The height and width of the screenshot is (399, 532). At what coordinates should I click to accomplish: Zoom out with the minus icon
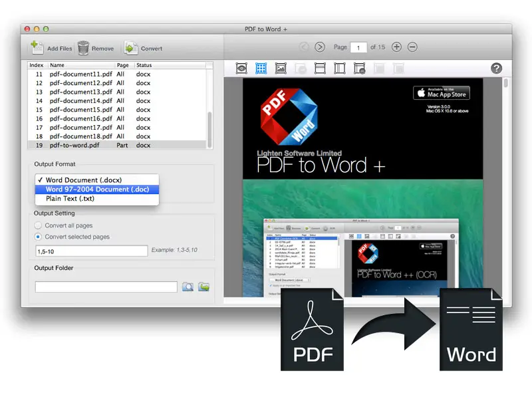pos(412,47)
